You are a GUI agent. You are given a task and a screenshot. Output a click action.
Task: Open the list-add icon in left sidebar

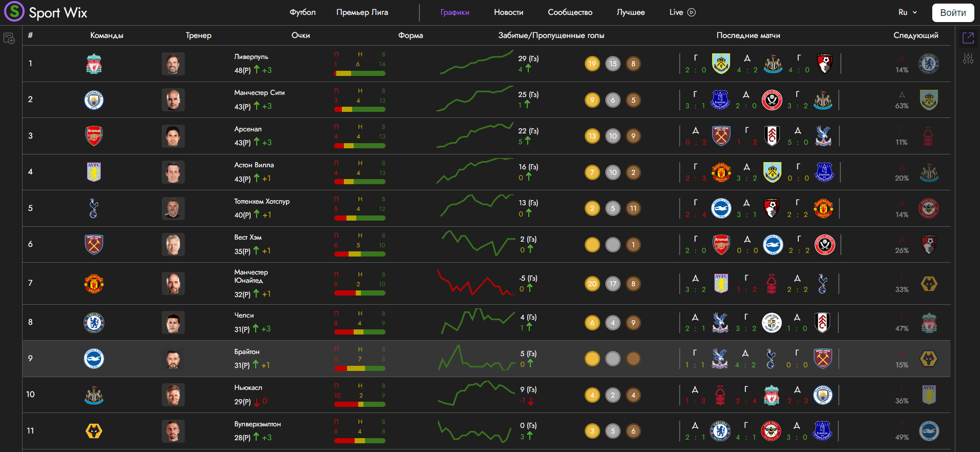[x=9, y=38]
